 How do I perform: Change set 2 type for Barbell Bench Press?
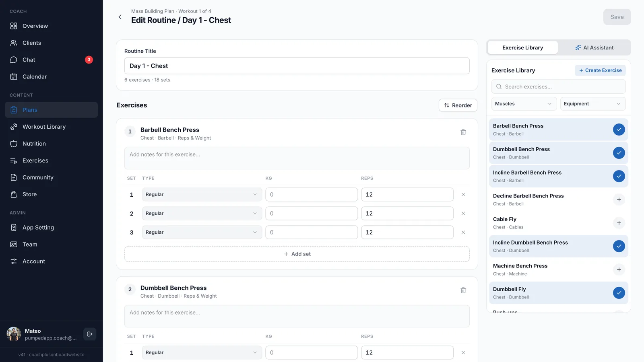[202, 214]
